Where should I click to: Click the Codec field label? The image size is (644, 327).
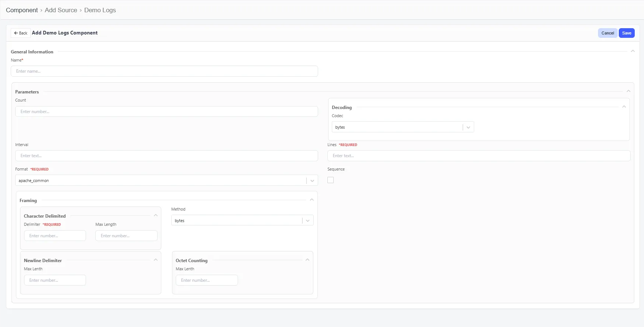pyautogui.click(x=337, y=116)
